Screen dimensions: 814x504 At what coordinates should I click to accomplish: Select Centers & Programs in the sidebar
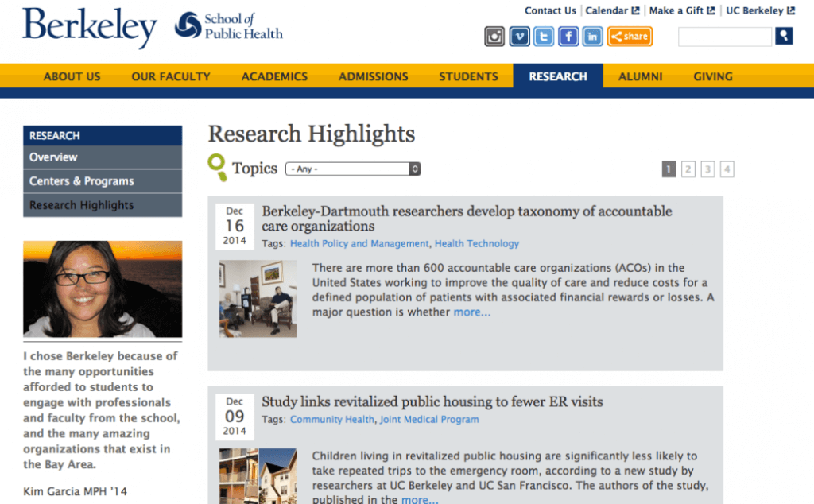(x=103, y=181)
